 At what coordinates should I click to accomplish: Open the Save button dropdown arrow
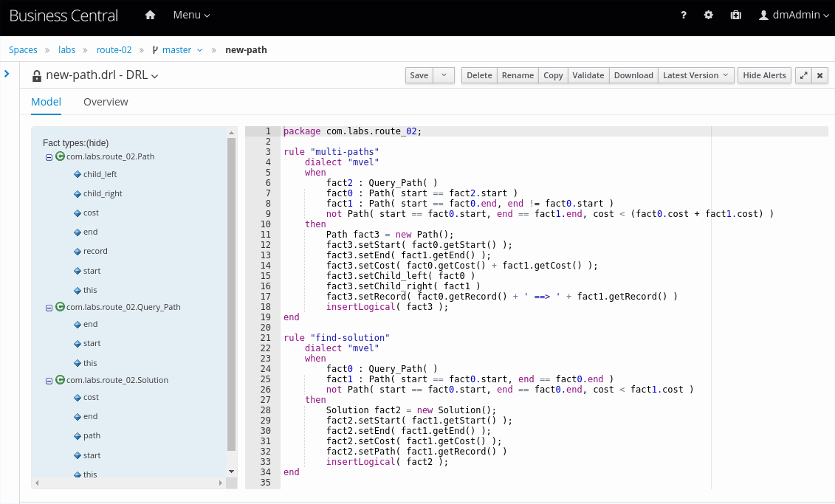[443, 75]
